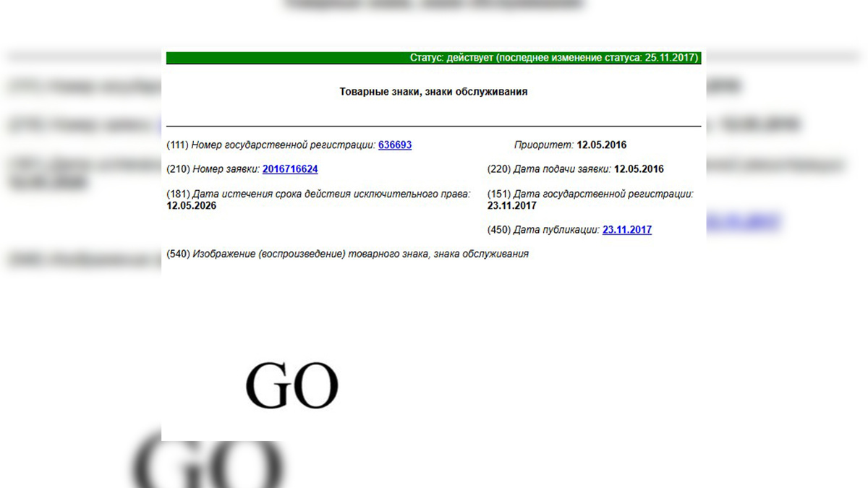Viewport: 868px width, 488px height.
Task: Click the expiry date value 12.05.2026
Action: coord(191,206)
